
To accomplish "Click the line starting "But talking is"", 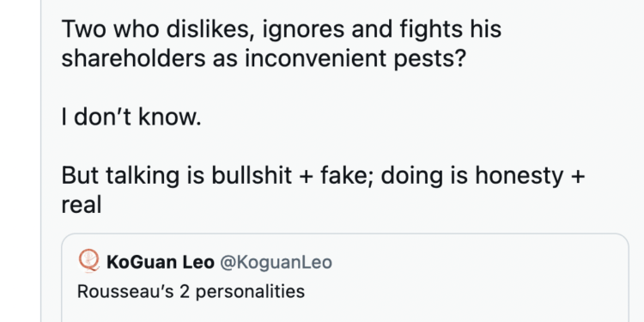I will [x=323, y=176].
